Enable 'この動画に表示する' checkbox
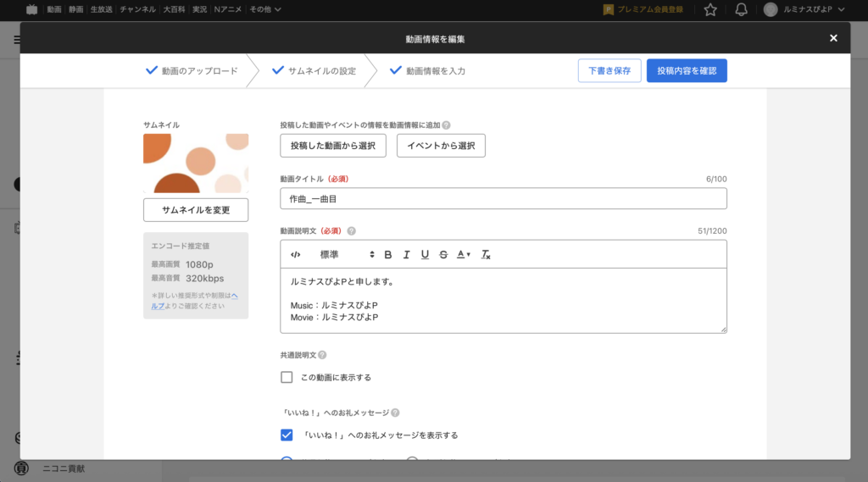This screenshot has width=868, height=482. 287,377
